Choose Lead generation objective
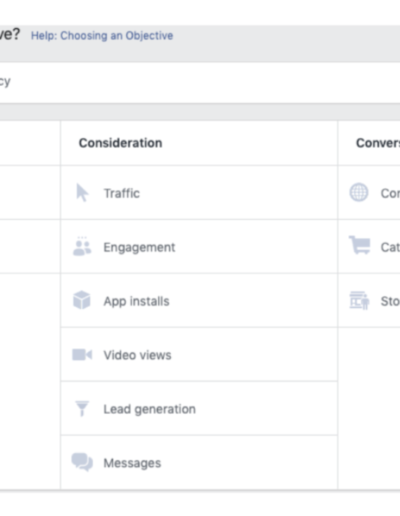 pyautogui.click(x=199, y=409)
